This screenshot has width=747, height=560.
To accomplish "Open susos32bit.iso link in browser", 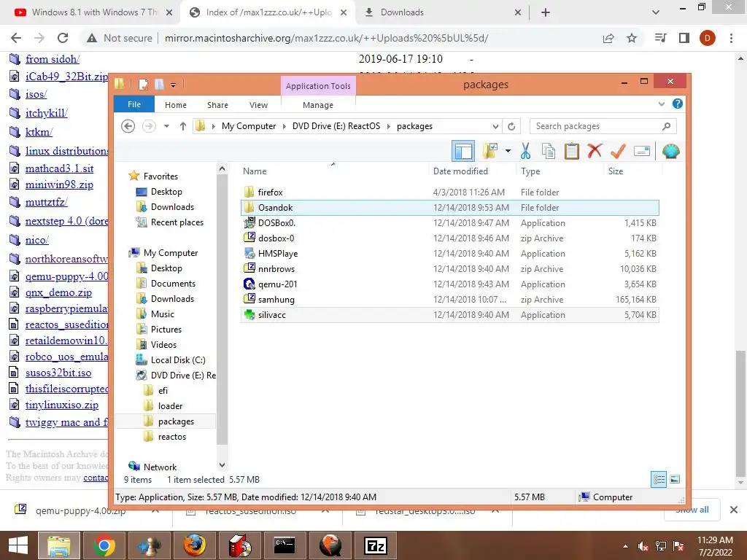I will tap(58, 373).
